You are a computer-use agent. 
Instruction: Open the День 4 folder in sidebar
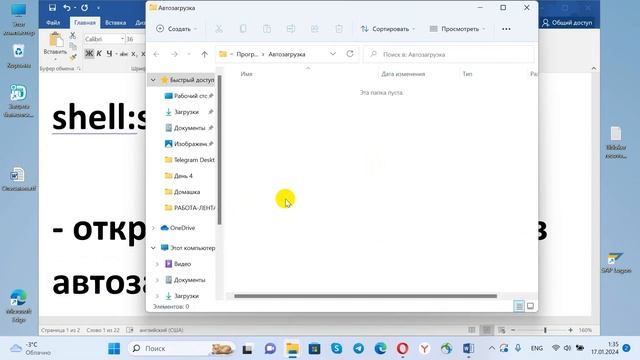click(179, 176)
